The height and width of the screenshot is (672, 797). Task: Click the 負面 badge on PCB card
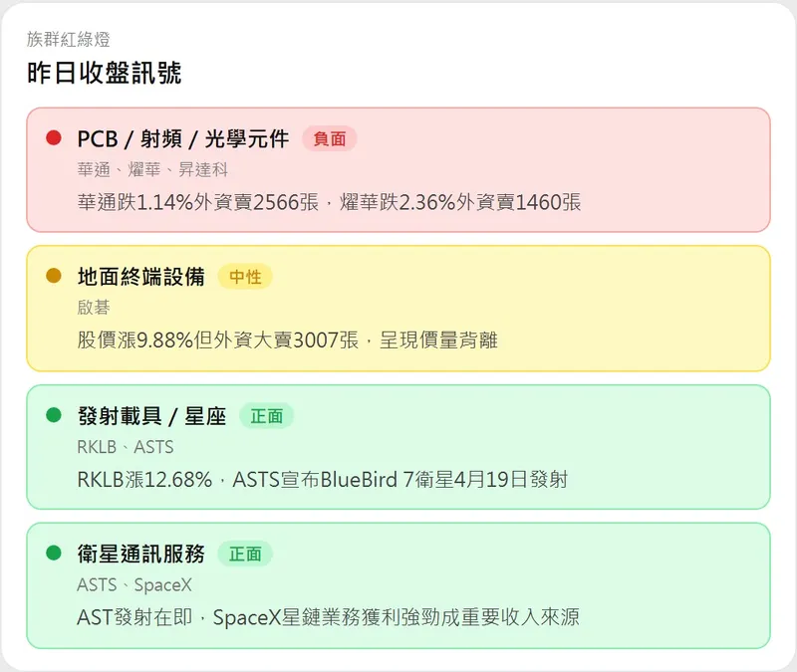tap(329, 139)
